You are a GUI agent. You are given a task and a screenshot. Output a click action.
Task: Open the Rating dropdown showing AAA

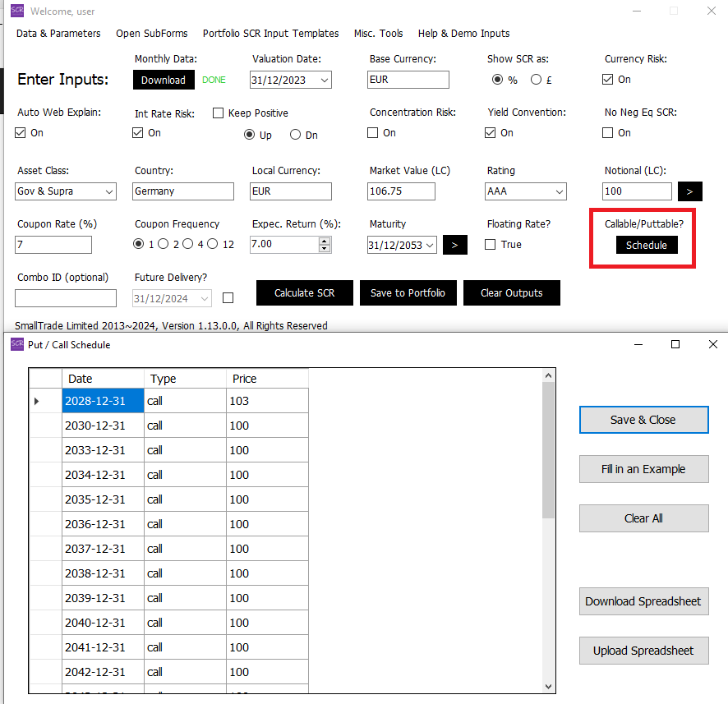[560, 191]
